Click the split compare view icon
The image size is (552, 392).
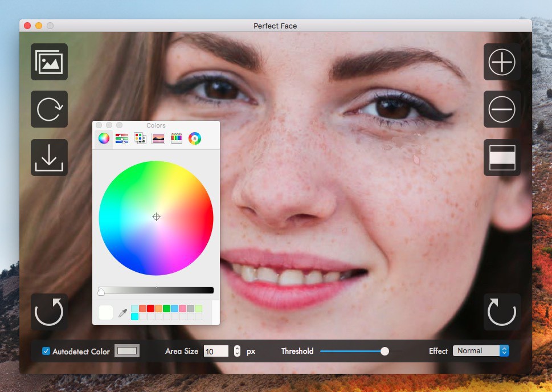502,158
